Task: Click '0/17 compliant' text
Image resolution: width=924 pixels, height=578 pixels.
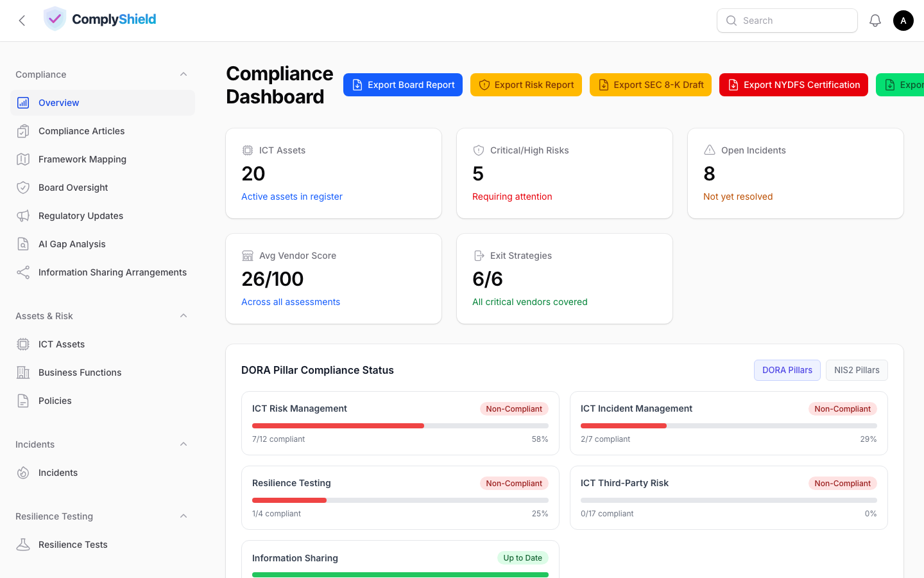Action: (x=607, y=514)
